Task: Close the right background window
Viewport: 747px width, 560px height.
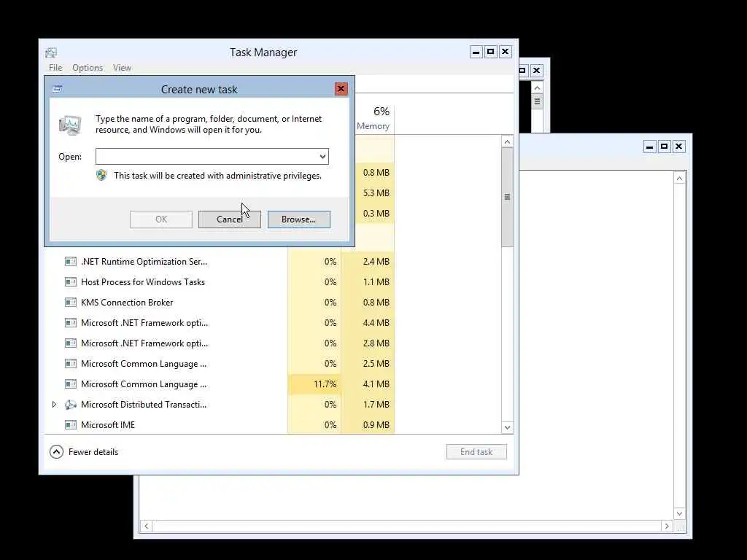Action: (x=679, y=147)
